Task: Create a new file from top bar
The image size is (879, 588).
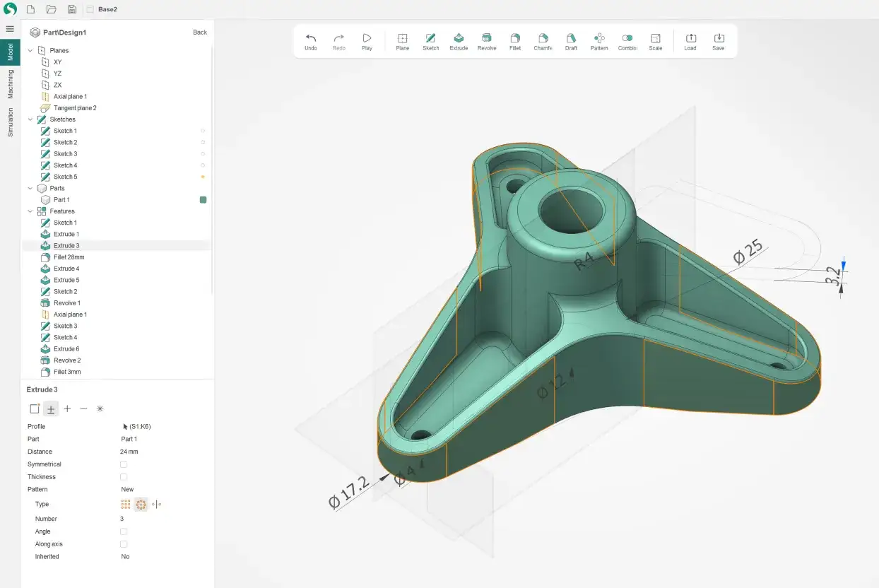Action: tap(30, 9)
